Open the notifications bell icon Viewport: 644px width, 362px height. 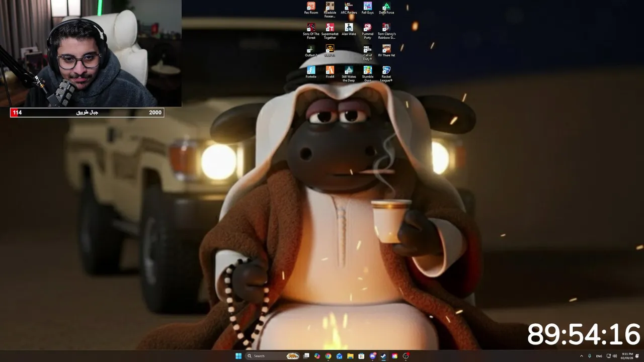[x=637, y=356]
